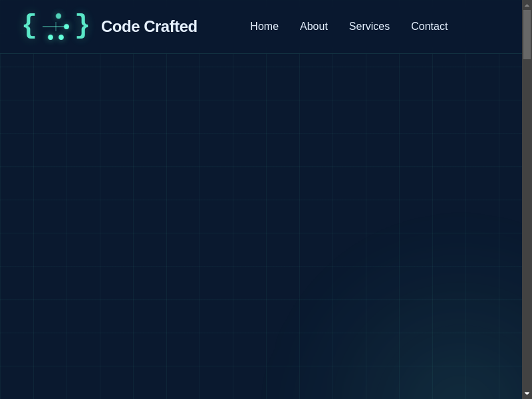Image resolution: width=532 pixels, height=399 pixels.
Task: Click the Code Crafted brand name
Action: click(149, 27)
